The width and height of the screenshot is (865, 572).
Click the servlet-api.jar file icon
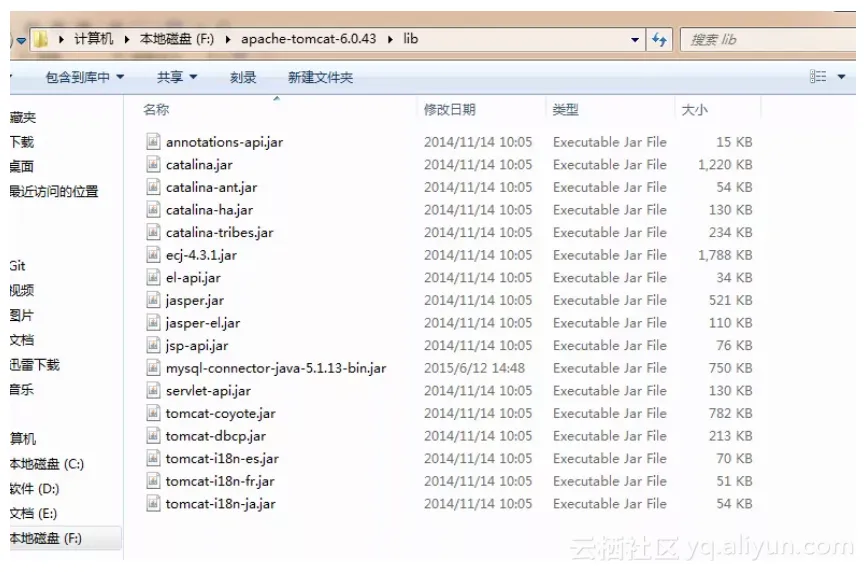tap(153, 391)
